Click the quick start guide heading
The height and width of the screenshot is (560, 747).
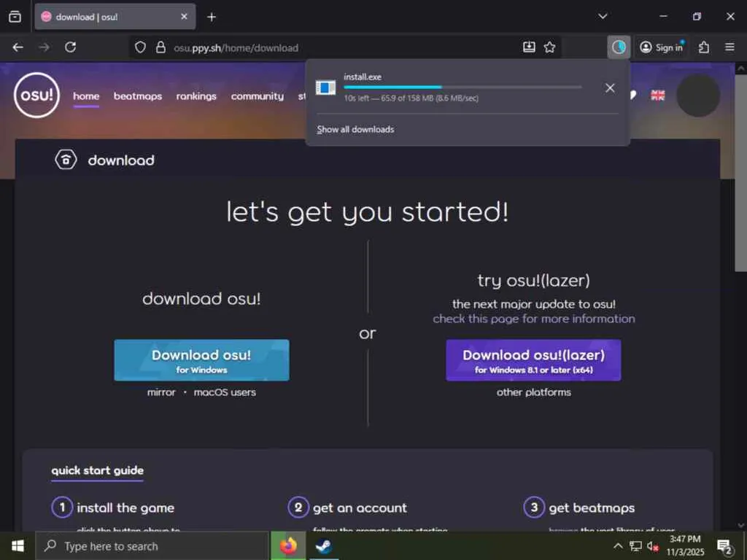[x=98, y=470]
